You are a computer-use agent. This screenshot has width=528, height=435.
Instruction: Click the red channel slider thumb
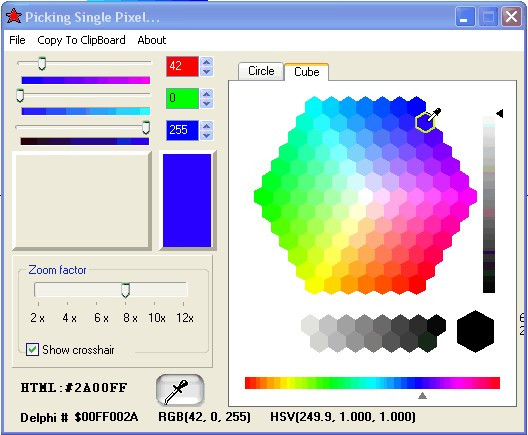[x=42, y=63]
